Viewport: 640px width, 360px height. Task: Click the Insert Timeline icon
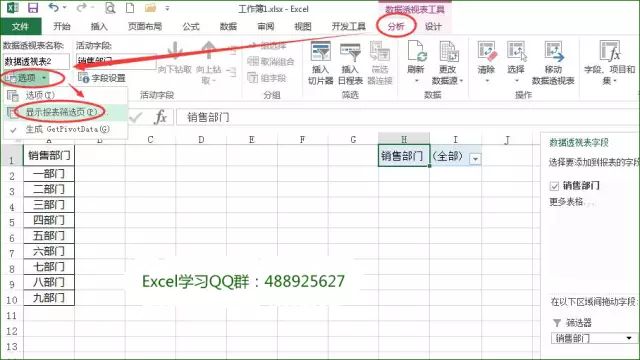[x=350, y=52]
